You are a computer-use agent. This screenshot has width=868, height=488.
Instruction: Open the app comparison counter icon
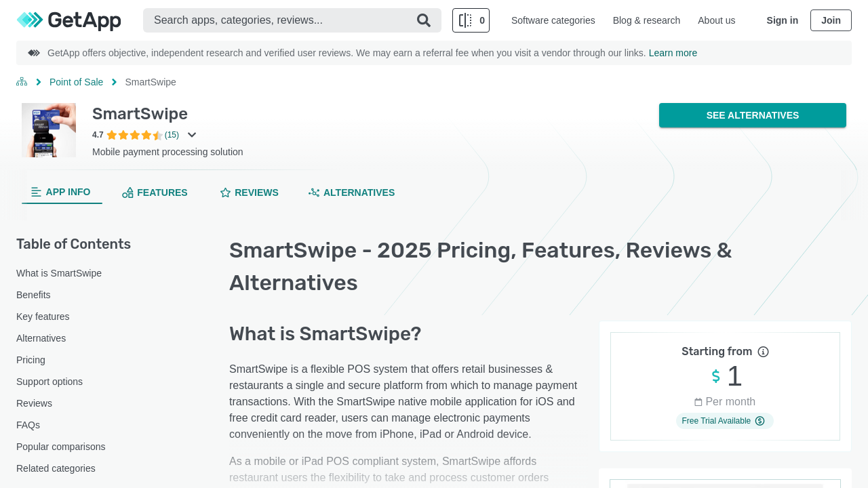(x=471, y=20)
